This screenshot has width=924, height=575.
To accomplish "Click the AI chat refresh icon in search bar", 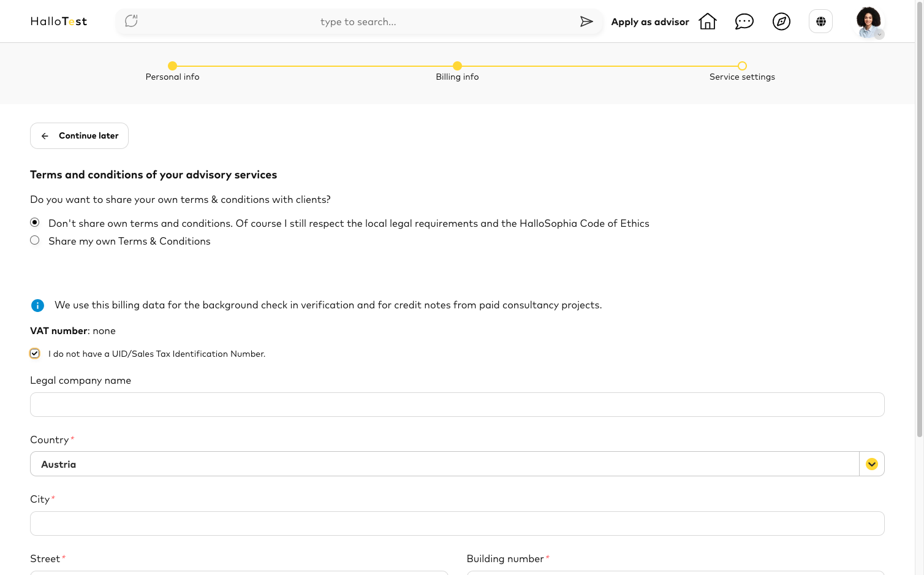I will (x=131, y=21).
